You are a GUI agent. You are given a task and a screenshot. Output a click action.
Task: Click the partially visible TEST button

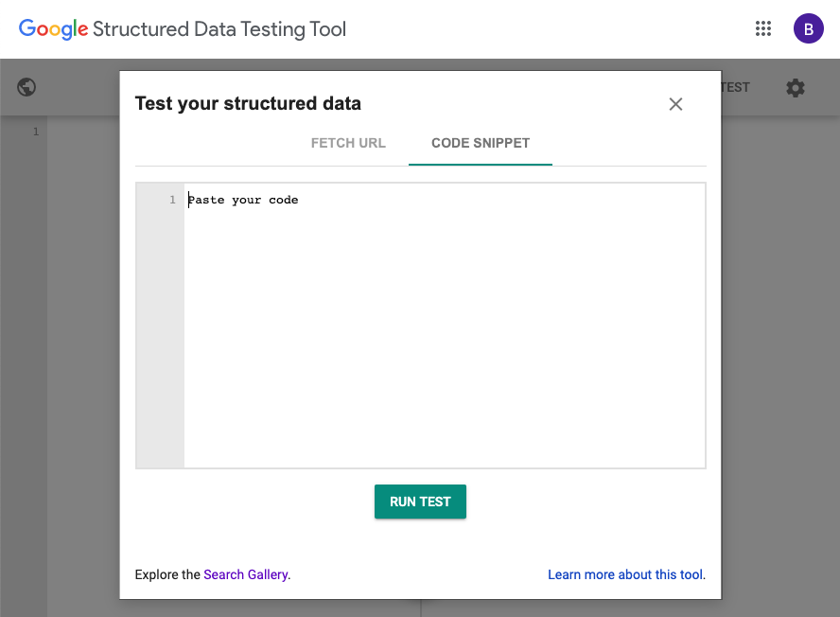733,87
